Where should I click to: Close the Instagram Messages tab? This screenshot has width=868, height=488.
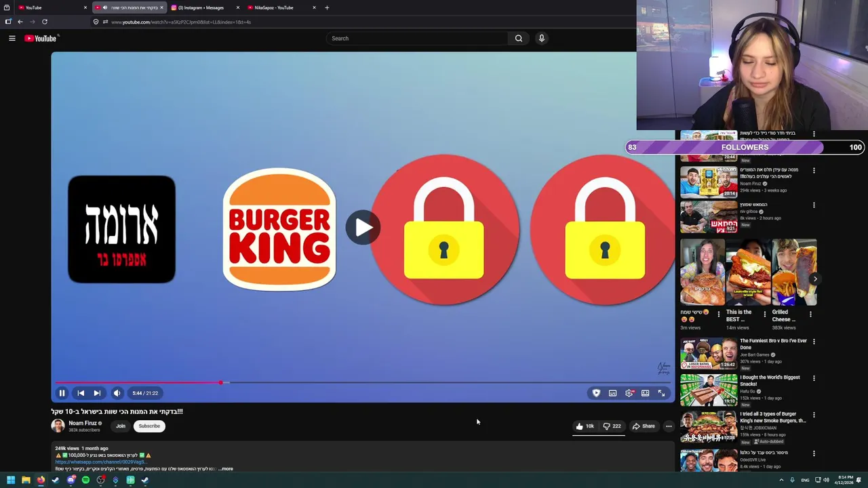click(x=237, y=7)
